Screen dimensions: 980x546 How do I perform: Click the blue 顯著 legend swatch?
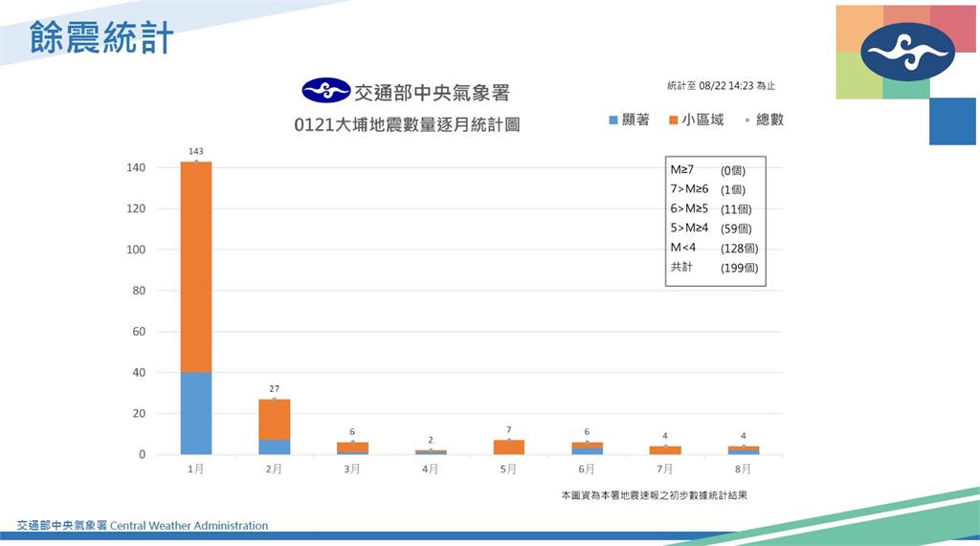(613, 120)
